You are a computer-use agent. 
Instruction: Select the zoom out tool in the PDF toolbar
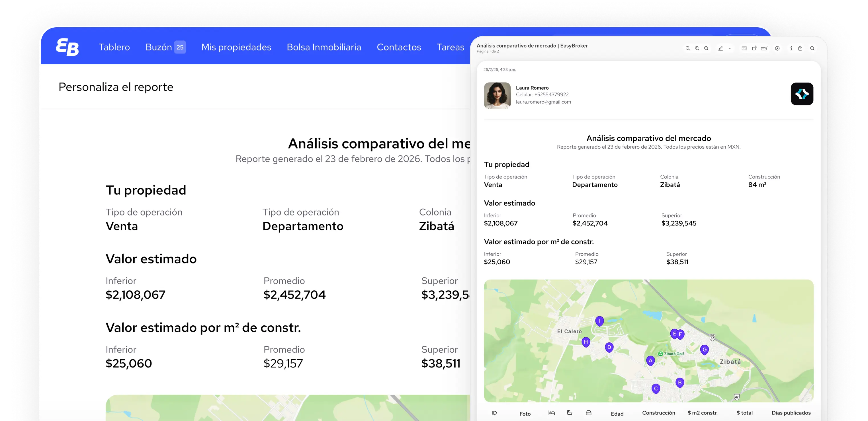point(688,48)
